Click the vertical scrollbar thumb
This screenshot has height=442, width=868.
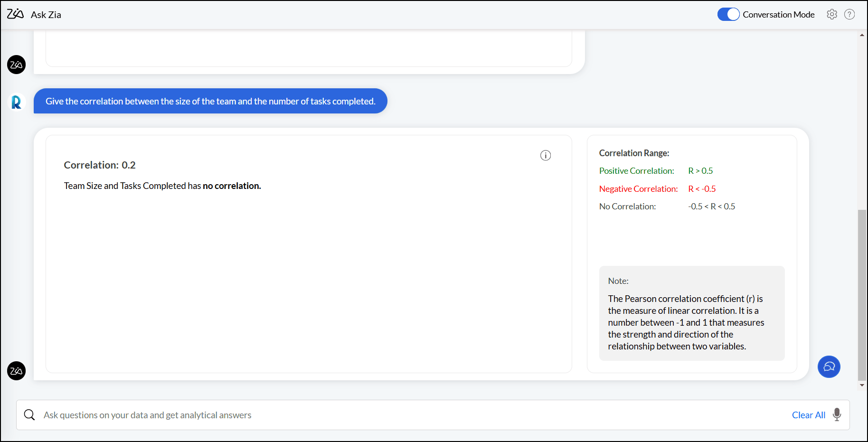click(x=861, y=294)
